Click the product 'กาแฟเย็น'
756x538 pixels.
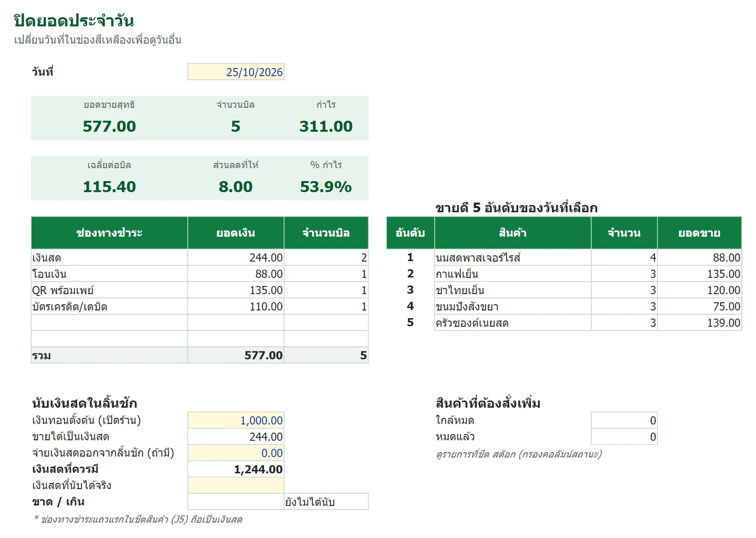point(513,274)
